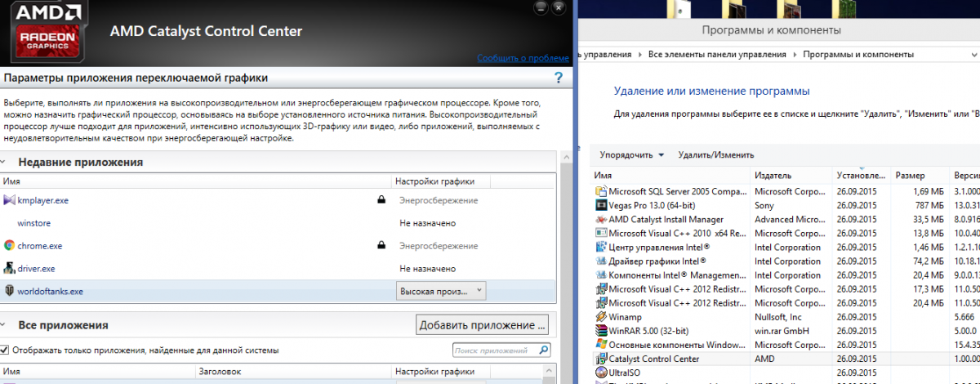Image resolution: width=980 pixels, height=384 pixels.
Task: Select Winamp in programs list
Action: click(786, 316)
